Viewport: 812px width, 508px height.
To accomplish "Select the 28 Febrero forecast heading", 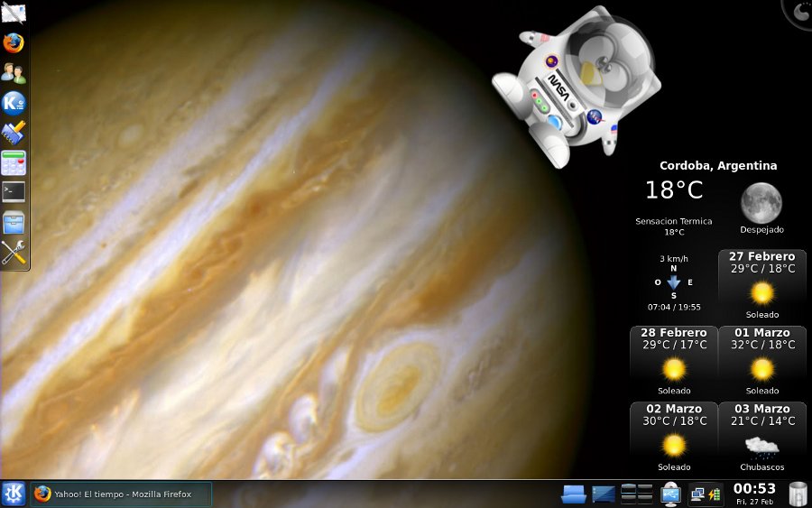I will [674, 332].
